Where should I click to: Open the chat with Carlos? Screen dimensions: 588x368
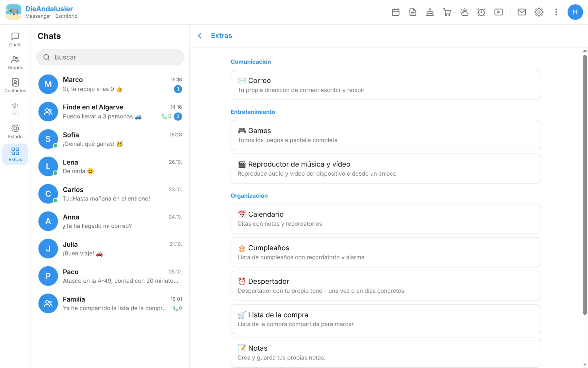point(110,194)
